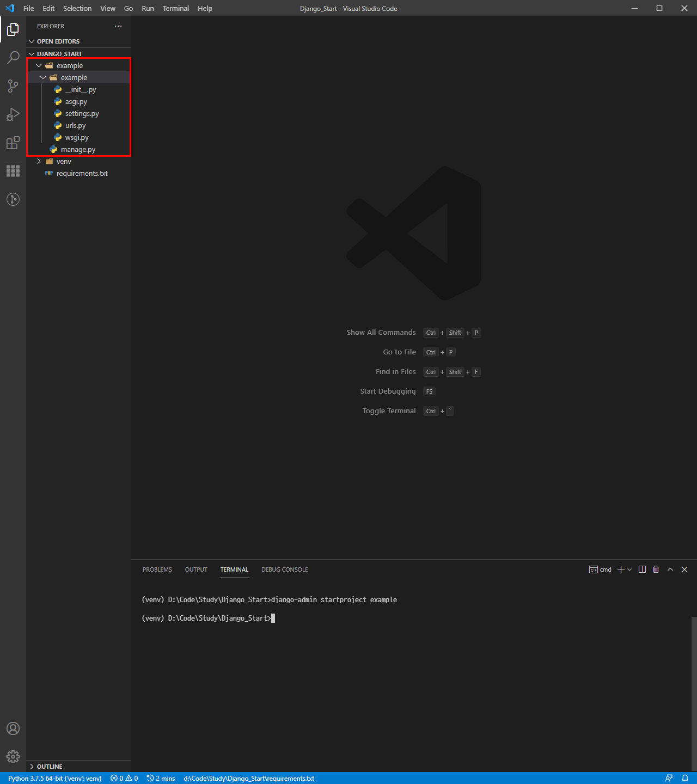Screen dimensions: 697x784
Task: Open the Selection menu
Action: click(77, 8)
